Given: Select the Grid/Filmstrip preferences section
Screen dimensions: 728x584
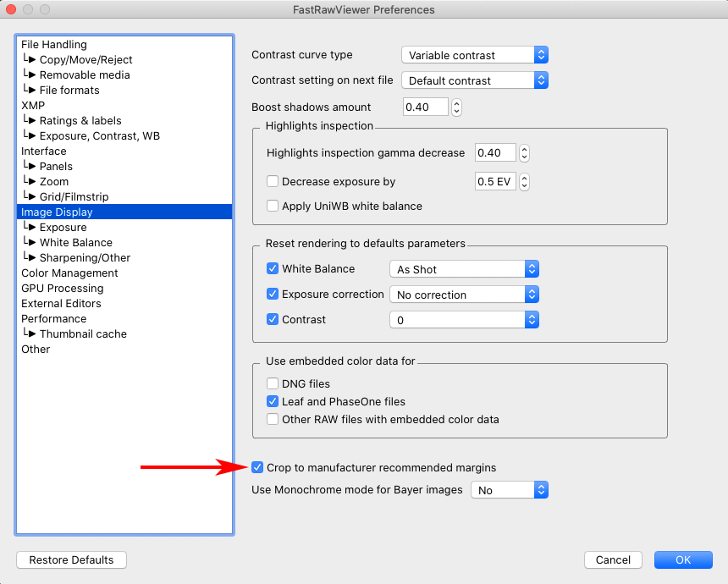Looking at the screenshot, I should (74, 196).
